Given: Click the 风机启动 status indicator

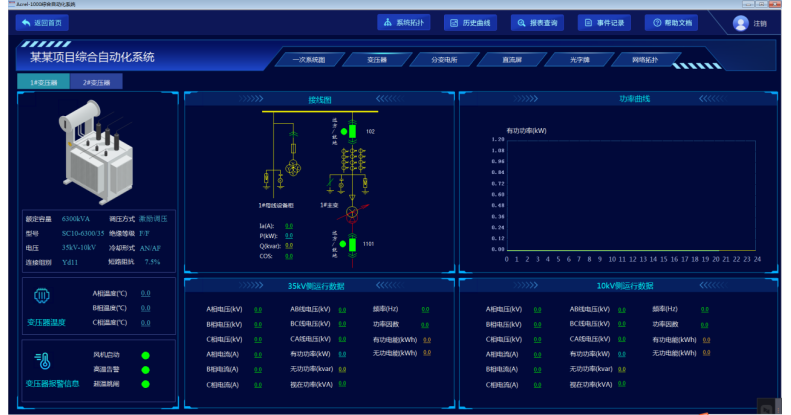Looking at the screenshot, I should click(x=145, y=355).
